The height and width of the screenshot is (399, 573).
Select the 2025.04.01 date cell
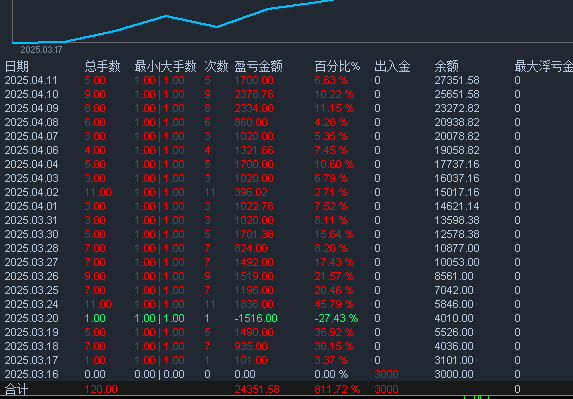point(31,206)
